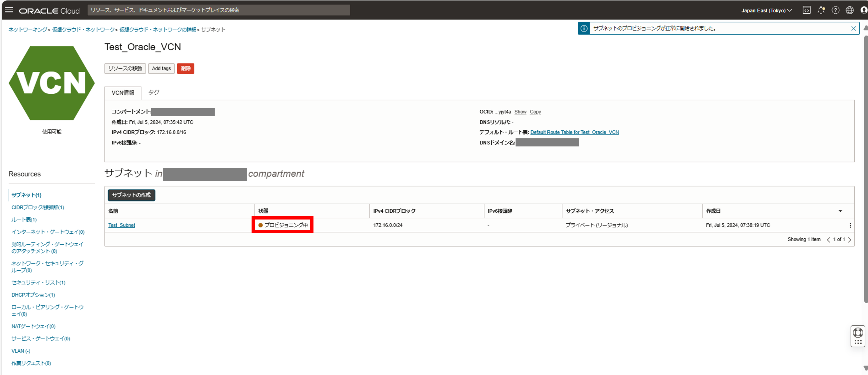Select CIDRブロック/接頭辞(1) in Resources

[x=38, y=207]
